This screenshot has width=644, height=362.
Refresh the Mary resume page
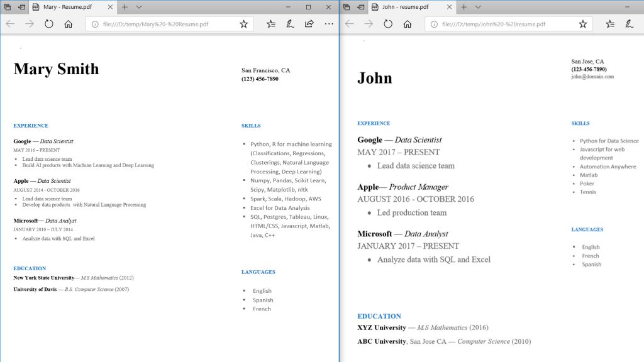(49, 25)
